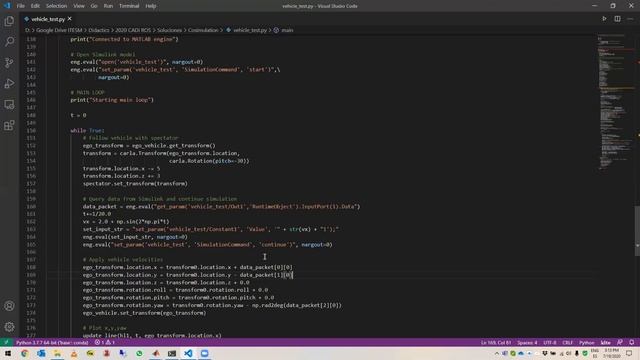Viewport: 640px width, 360px height.
Task: Click line number 160 in gutter
Action: [31, 207]
